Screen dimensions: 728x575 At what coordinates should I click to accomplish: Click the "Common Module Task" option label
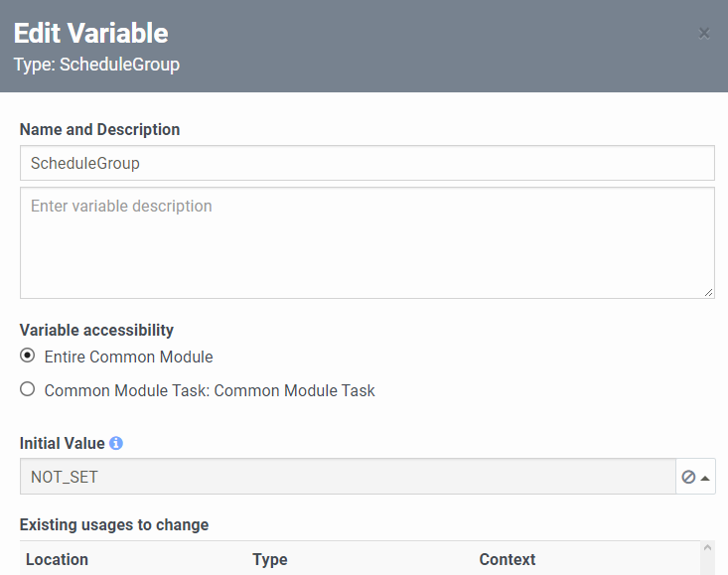[210, 390]
